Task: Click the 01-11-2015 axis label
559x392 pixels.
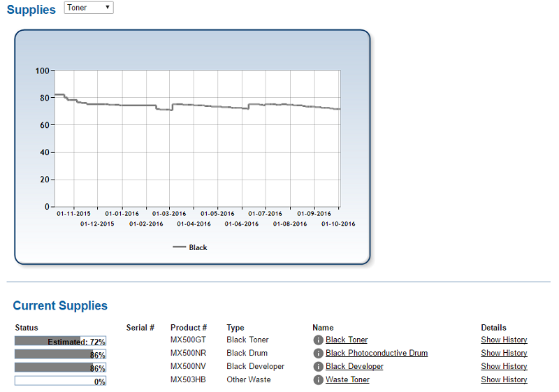Action: [73, 213]
